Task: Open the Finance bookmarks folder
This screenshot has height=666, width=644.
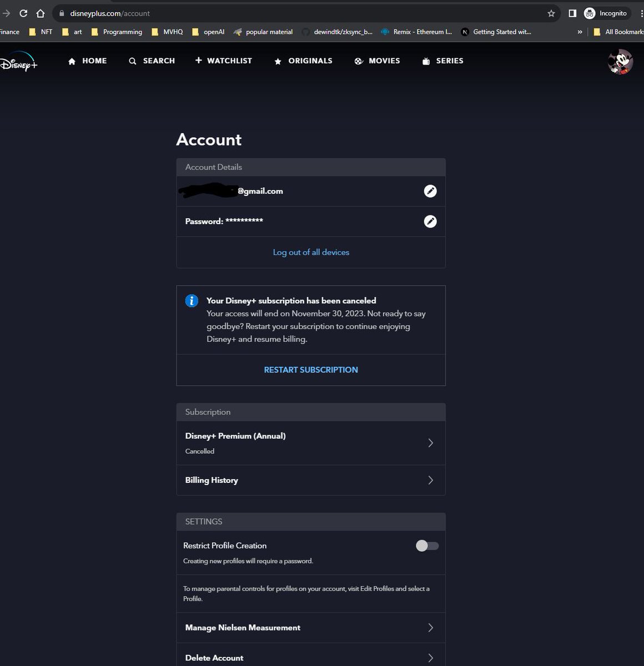Action: pos(9,32)
